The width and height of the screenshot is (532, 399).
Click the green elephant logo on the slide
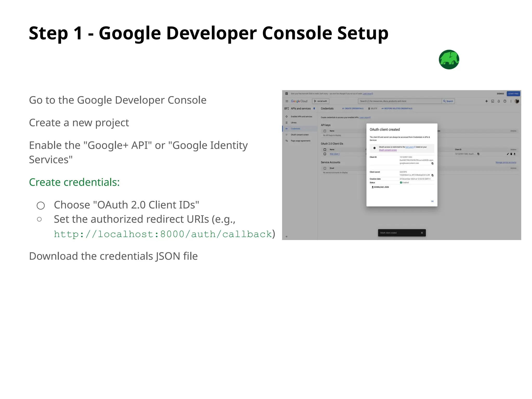(x=449, y=59)
